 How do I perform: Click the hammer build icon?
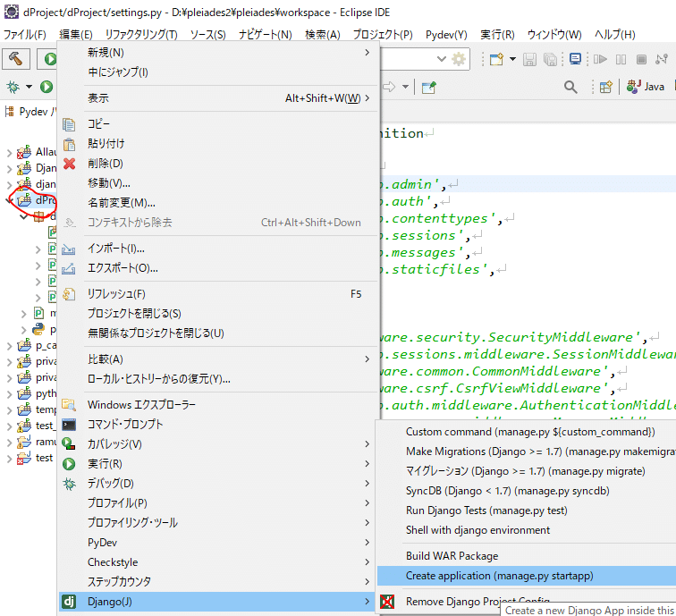point(16,59)
